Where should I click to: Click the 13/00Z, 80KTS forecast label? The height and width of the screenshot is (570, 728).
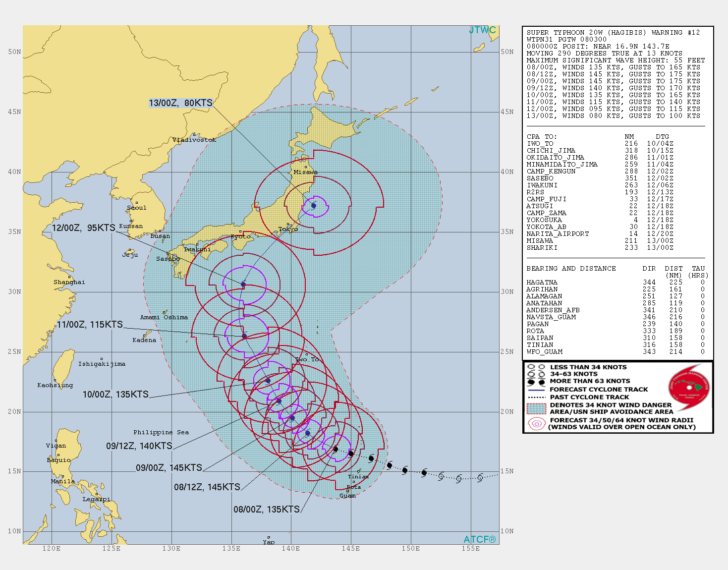pos(180,103)
